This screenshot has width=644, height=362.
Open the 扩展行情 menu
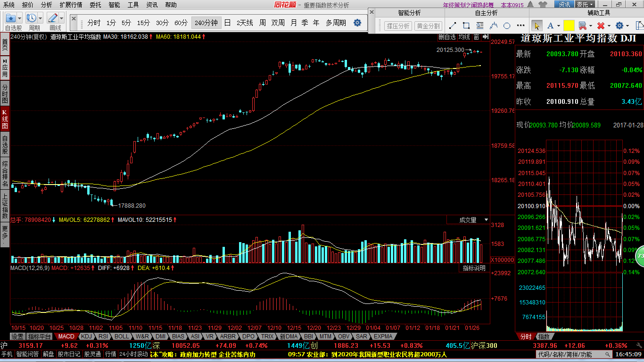71,5
